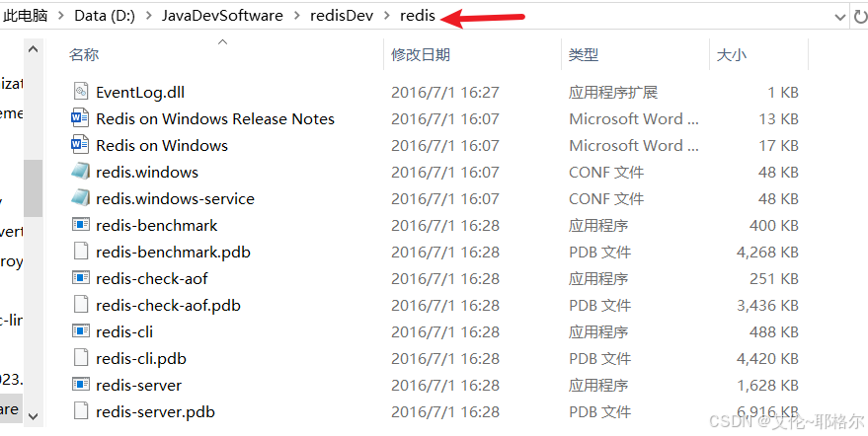
Task: Select the redis-server file name
Action: pyautogui.click(x=139, y=385)
